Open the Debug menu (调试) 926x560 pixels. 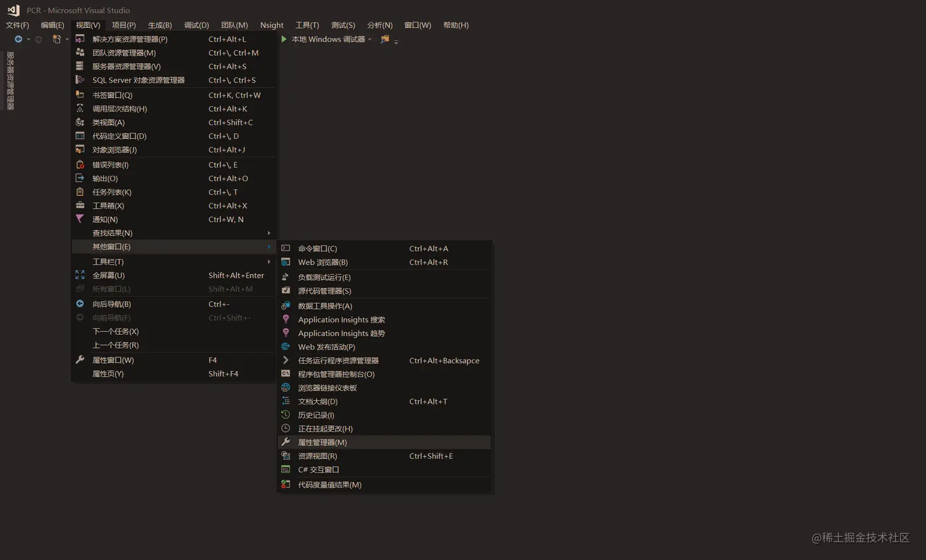click(x=197, y=25)
